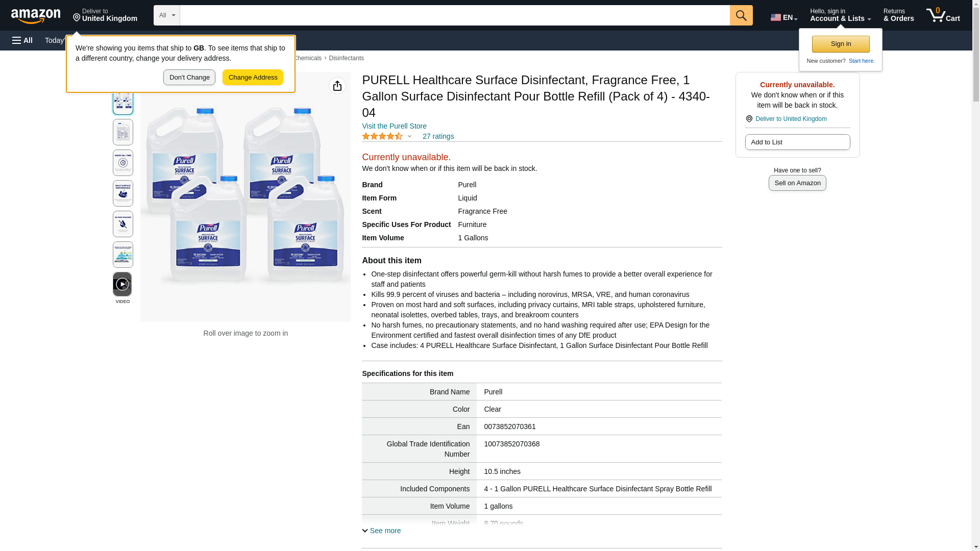Open Visit the Purell Store link
Screen dimensions: 980x551
[x=394, y=126]
